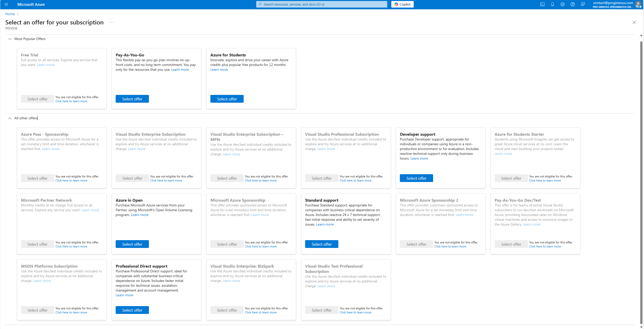Open Learn more link in Azure for Students card
This screenshot has height=329, width=644.
[219, 70]
